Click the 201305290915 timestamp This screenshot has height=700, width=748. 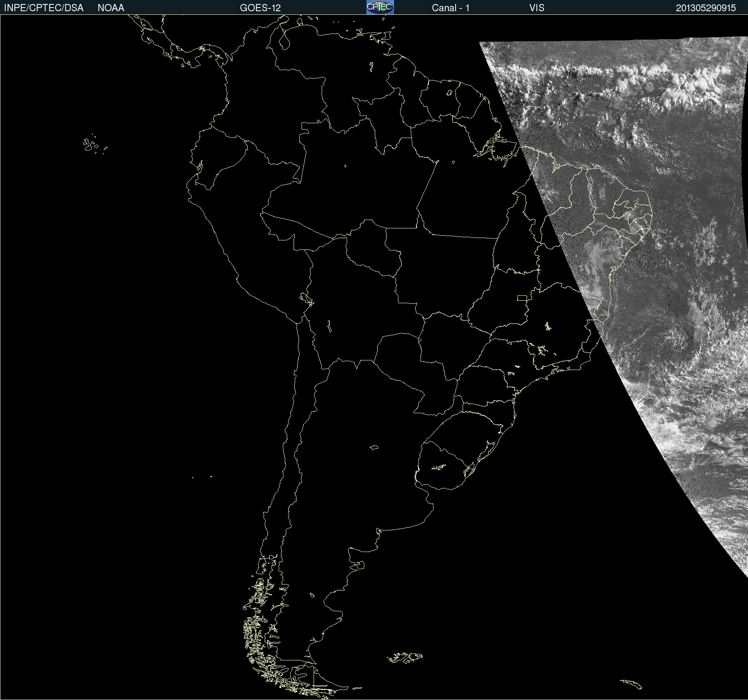pos(706,8)
